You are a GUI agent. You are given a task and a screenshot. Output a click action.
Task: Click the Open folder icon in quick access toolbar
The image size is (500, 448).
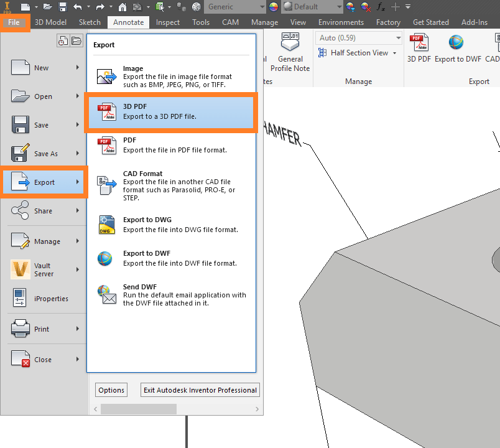tap(47, 7)
